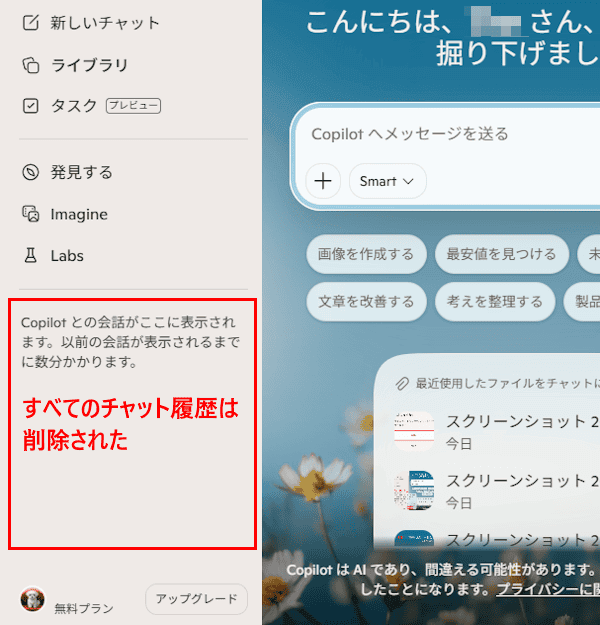Expand the Smart mode dropdown
Screen dimensions: 600x625
click(x=388, y=181)
